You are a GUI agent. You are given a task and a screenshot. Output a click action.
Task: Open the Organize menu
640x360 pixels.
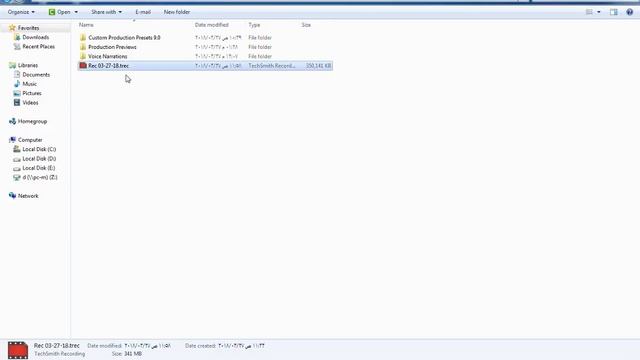(21, 12)
